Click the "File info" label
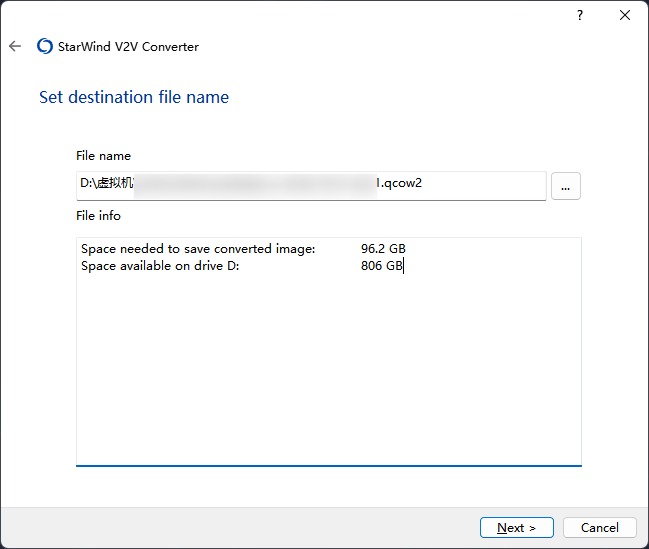The height and width of the screenshot is (549, 649). [x=98, y=215]
